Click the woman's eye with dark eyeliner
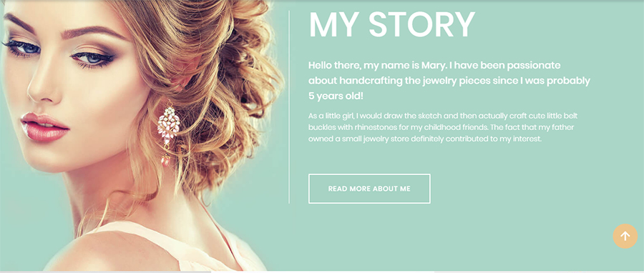 click(x=93, y=58)
